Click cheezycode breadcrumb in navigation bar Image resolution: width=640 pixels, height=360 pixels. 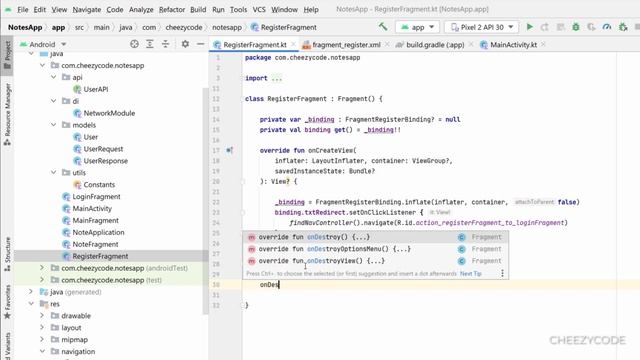tap(184, 27)
